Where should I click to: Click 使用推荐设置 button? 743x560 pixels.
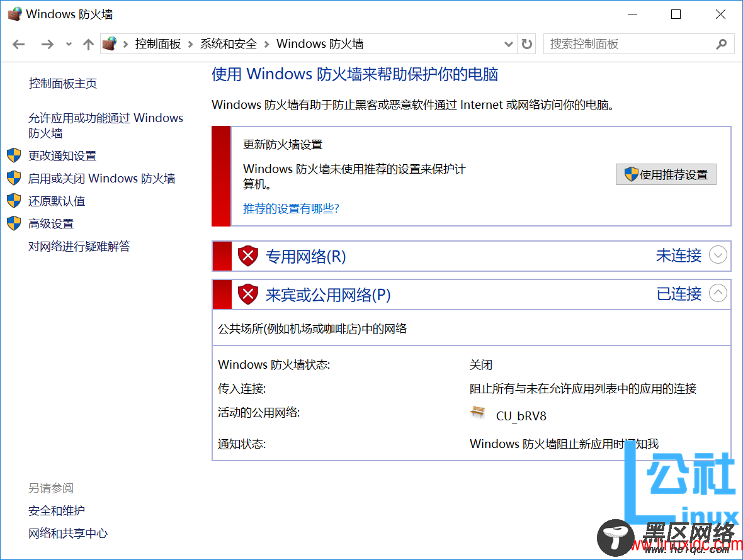(666, 175)
